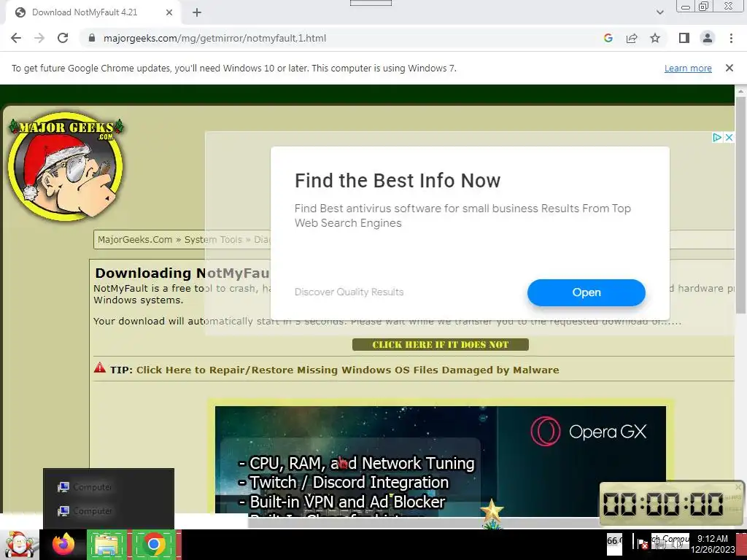Image resolution: width=747 pixels, height=560 pixels.
Task: Open the Repair/Restore Missing Windows OS Files tip
Action: (347, 370)
